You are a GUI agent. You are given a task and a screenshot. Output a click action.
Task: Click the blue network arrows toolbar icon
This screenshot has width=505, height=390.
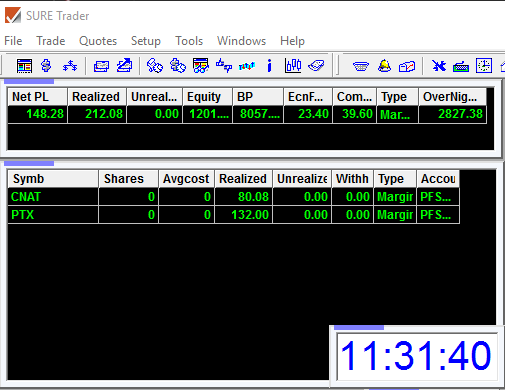[70, 66]
